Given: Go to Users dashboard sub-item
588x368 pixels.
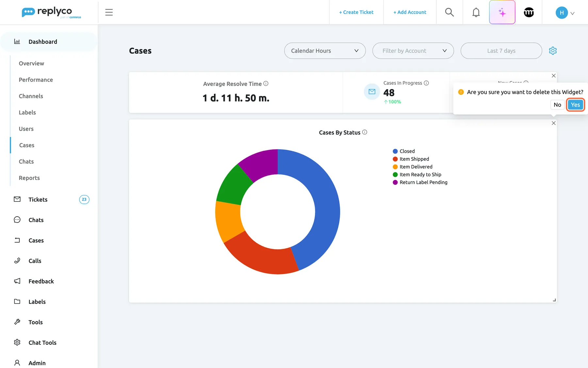Looking at the screenshot, I should (x=26, y=129).
